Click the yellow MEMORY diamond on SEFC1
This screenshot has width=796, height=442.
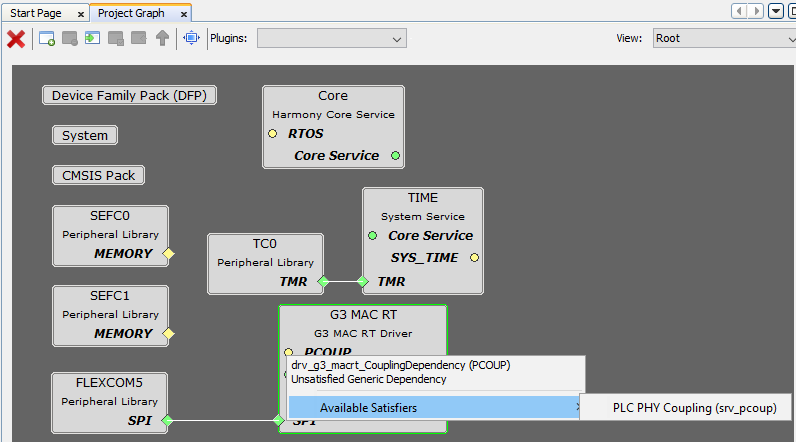click(168, 333)
